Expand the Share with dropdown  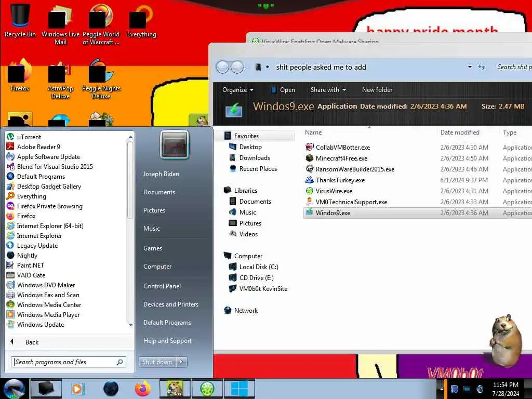coord(328,90)
